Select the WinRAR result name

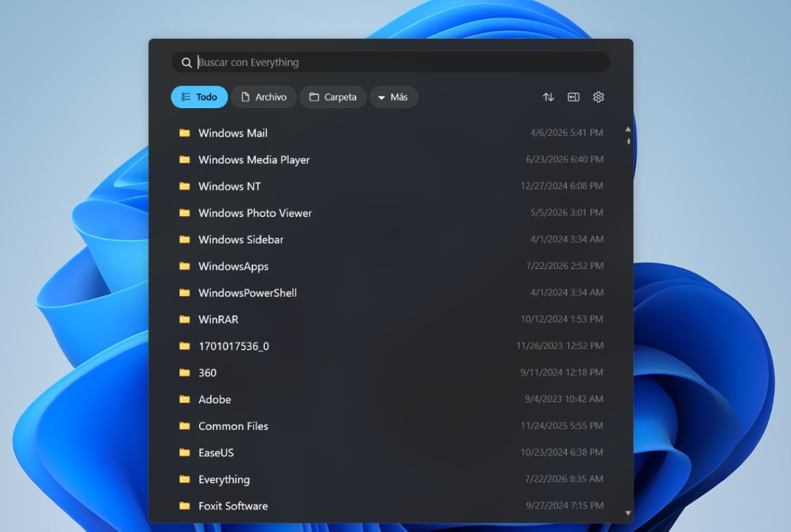tap(218, 320)
